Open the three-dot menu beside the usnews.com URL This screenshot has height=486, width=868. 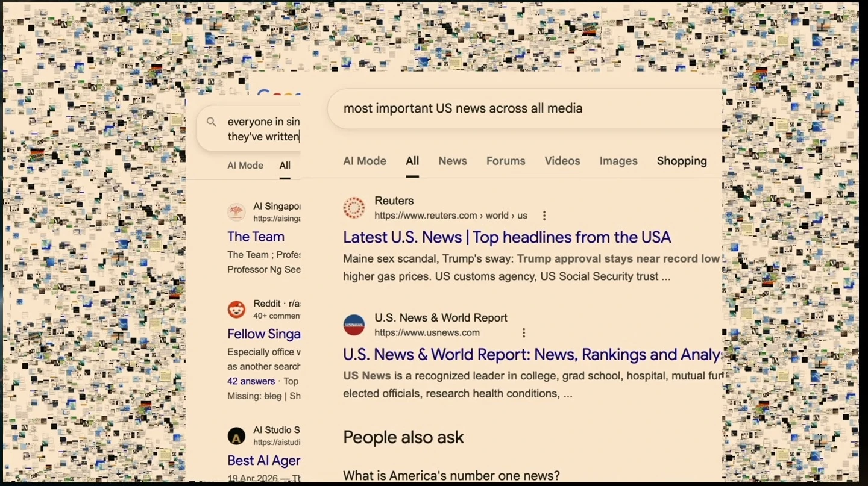coord(524,333)
